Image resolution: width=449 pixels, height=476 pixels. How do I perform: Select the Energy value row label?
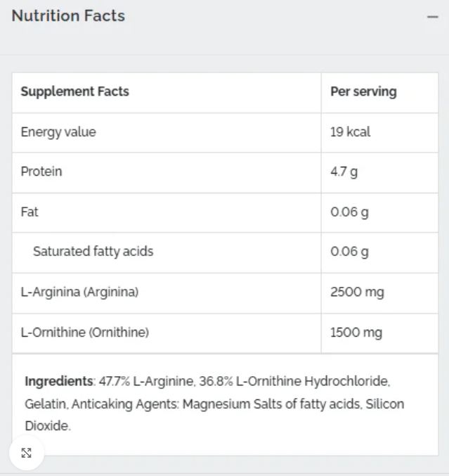click(58, 132)
